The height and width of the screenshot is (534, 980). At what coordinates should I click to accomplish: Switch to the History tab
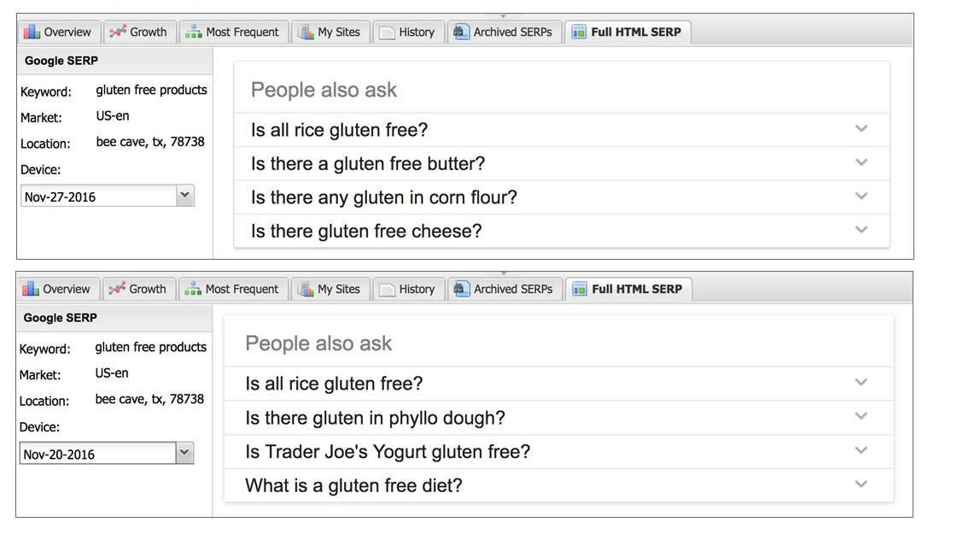408,32
